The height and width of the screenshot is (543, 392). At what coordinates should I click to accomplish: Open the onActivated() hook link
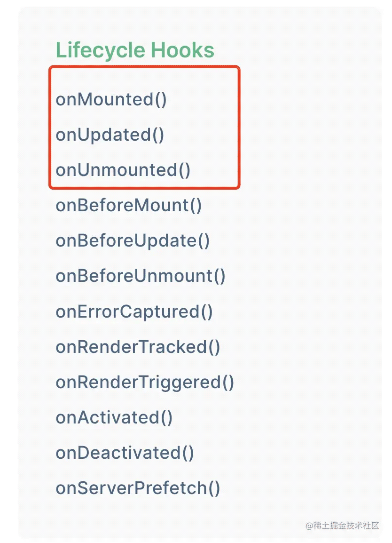[114, 417]
